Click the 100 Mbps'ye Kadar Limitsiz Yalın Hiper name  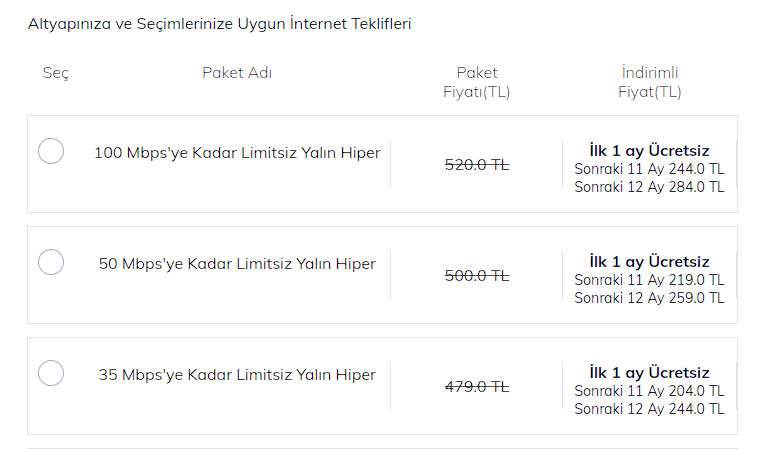237,153
